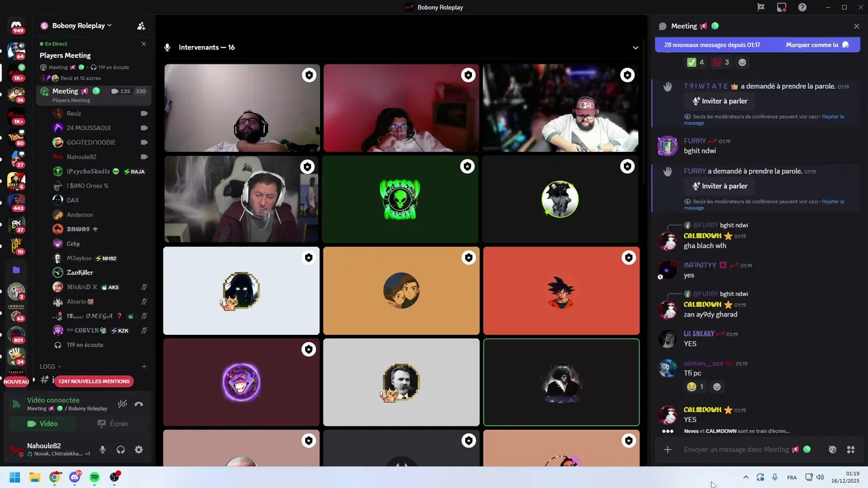Toggle microphone mute in user panel
868x488 pixels.
click(102, 449)
